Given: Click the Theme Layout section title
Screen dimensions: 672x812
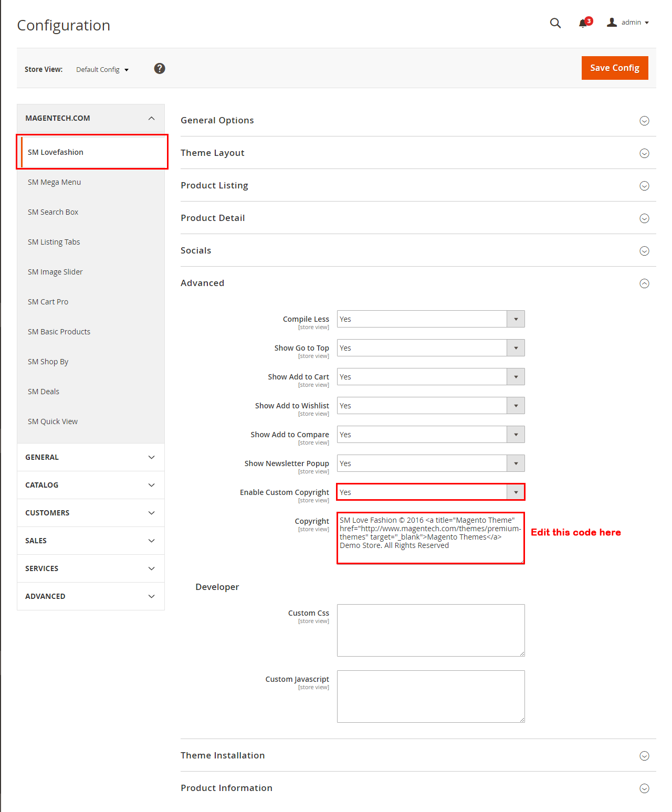Looking at the screenshot, I should (x=213, y=153).
